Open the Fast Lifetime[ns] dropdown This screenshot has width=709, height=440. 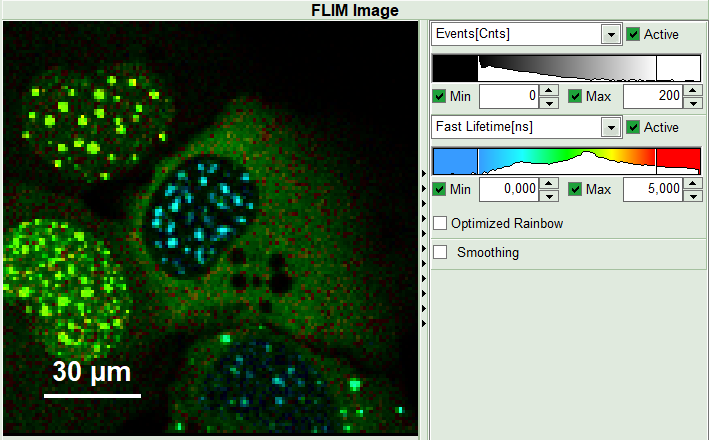point(611,127)
